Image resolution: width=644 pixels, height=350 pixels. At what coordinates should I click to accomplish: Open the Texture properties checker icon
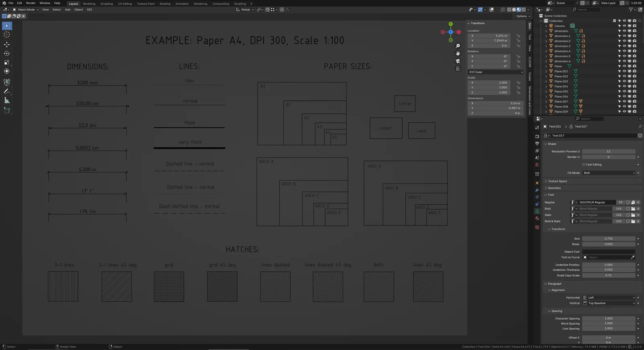coord(537,228)
